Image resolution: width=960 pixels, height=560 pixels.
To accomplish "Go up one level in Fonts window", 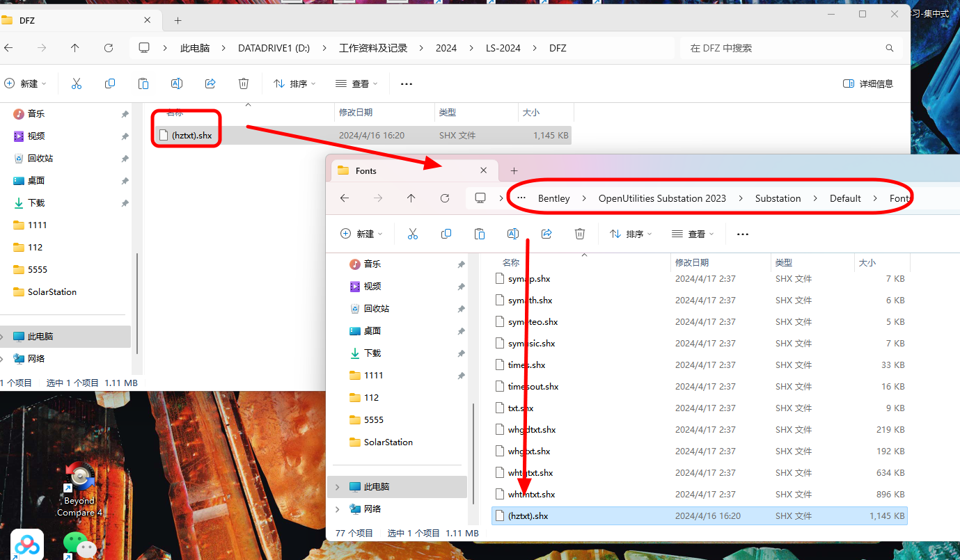I will point(411,198).
